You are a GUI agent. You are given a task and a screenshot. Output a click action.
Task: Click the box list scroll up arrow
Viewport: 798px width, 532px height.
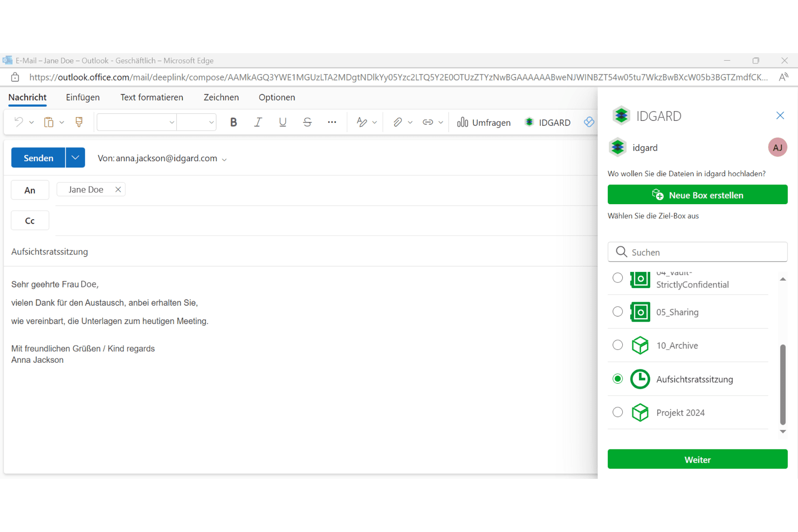(783, 279)
